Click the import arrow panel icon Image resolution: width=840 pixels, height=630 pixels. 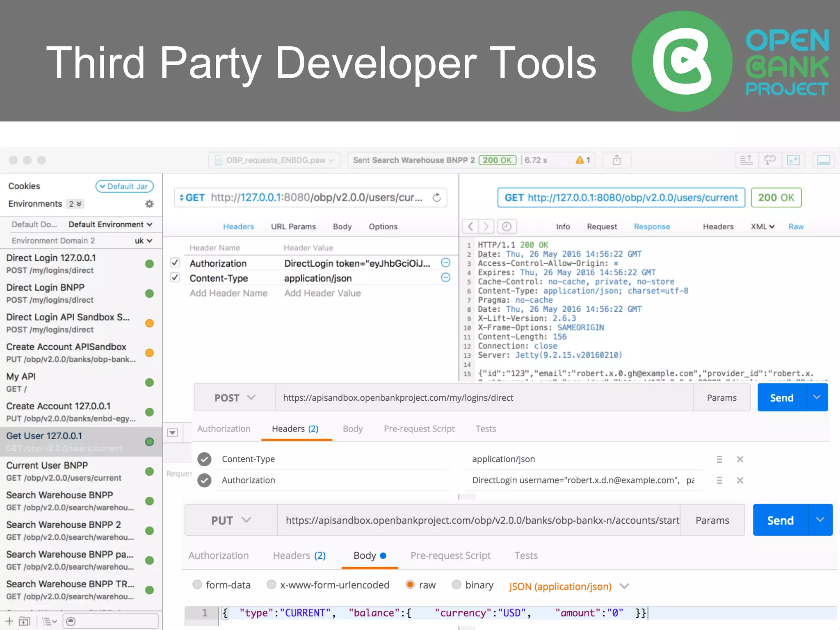click(793, 160)
